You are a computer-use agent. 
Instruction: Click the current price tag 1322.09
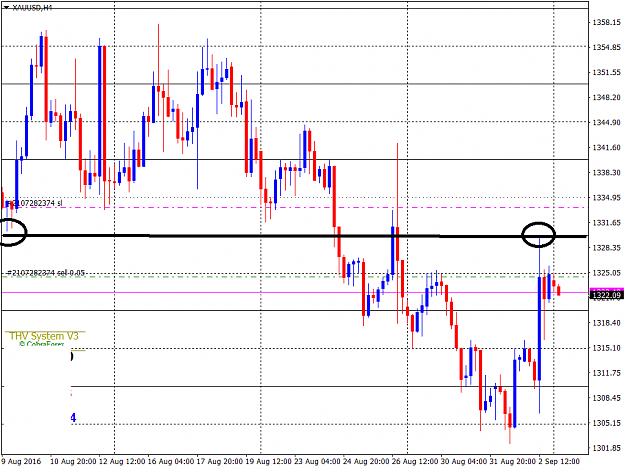click(x=607, y=295)
